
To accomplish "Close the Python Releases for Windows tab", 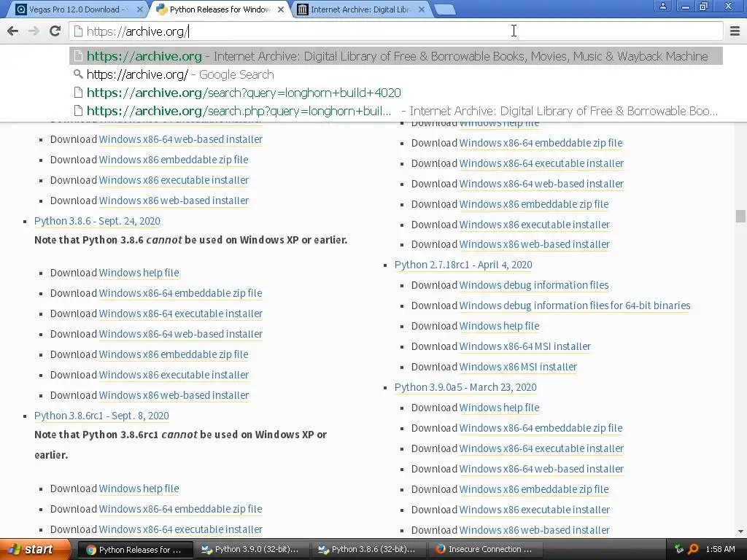I will click(281, 9).
